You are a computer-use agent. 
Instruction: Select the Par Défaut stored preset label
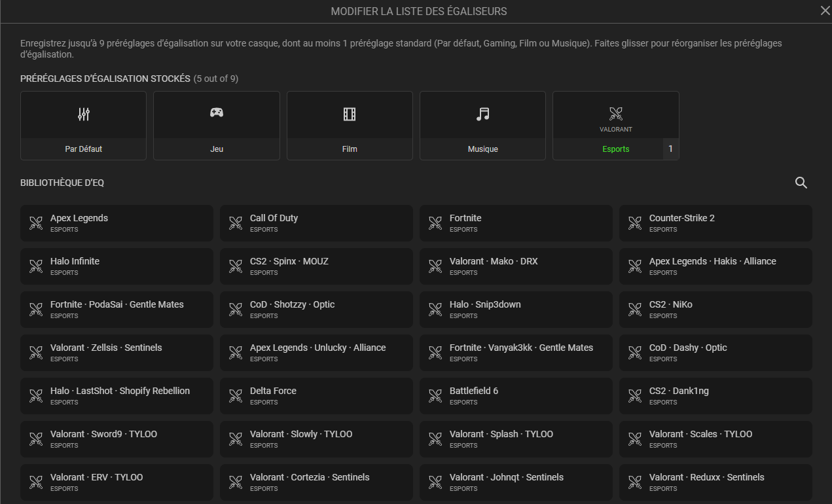84,149
